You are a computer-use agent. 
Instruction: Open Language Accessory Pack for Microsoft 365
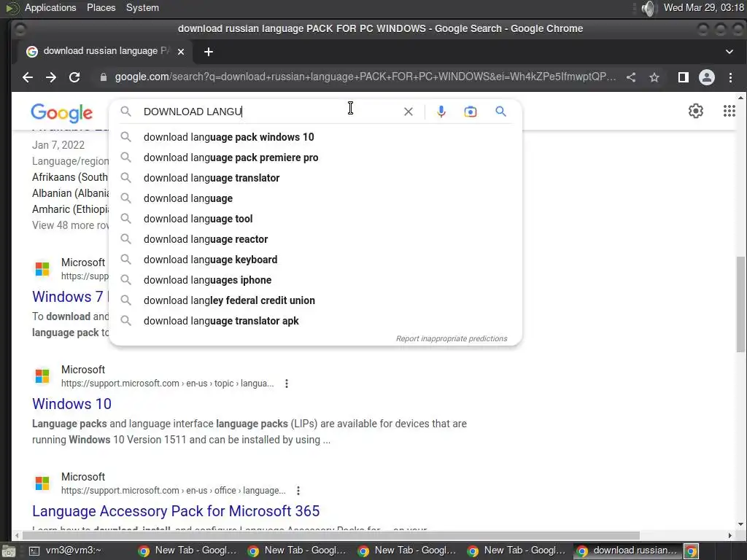176,511
